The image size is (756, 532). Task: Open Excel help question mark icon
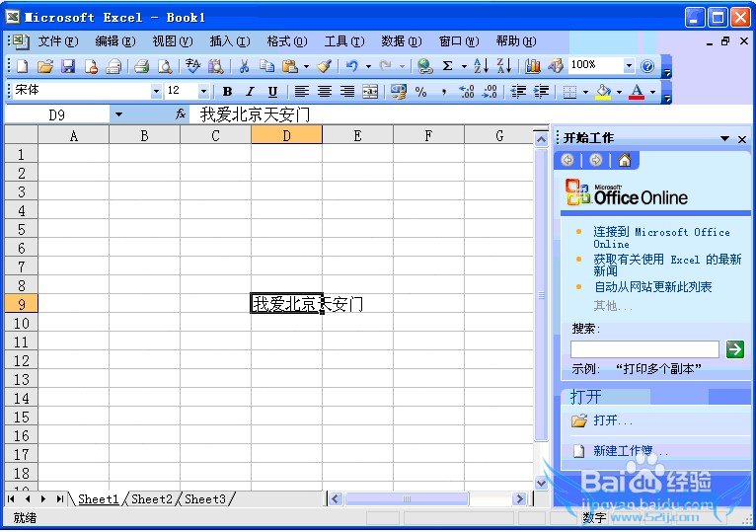tap(647, 66)
